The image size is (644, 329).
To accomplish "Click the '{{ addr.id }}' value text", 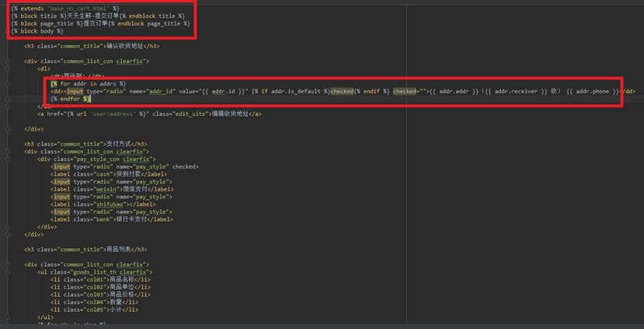I will (224, 91).
